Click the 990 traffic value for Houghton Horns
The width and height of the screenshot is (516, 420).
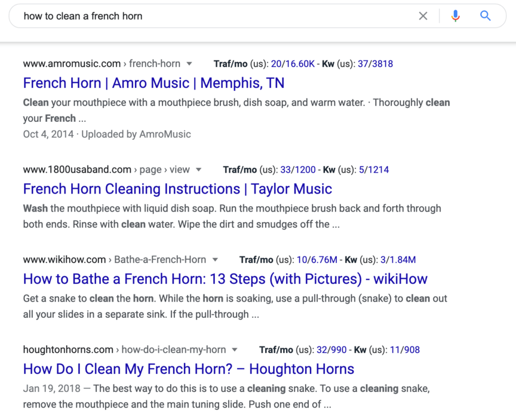tap(340, 350)
